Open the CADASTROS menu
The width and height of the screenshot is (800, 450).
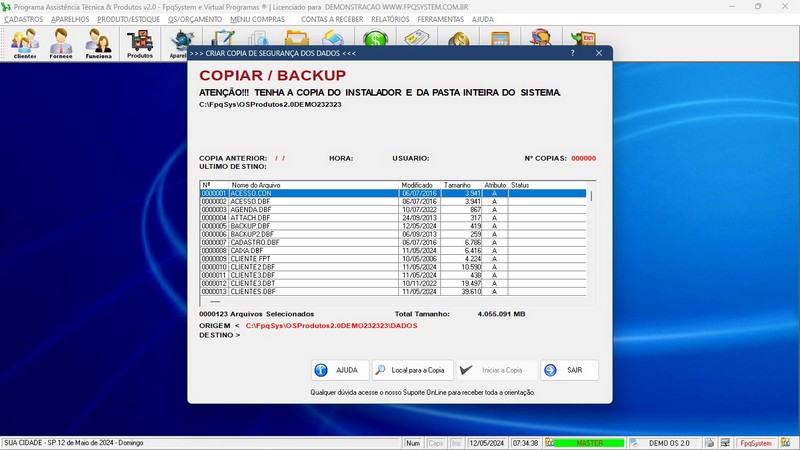(23, 19)
